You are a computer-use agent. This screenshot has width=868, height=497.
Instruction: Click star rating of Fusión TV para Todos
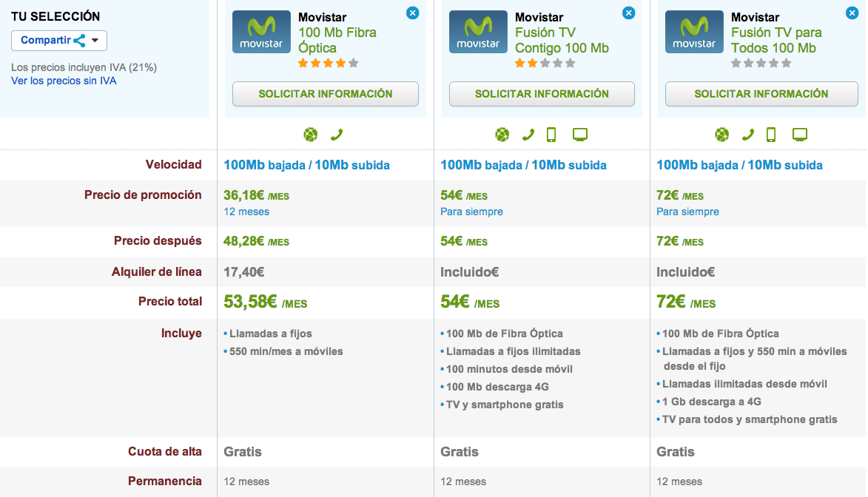pos(761,63)
